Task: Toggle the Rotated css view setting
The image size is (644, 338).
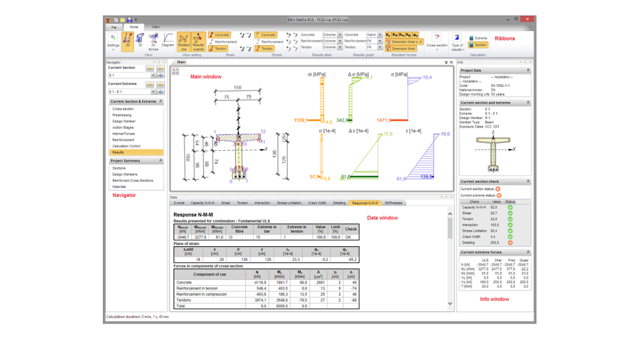Action: tap(184, 42)
